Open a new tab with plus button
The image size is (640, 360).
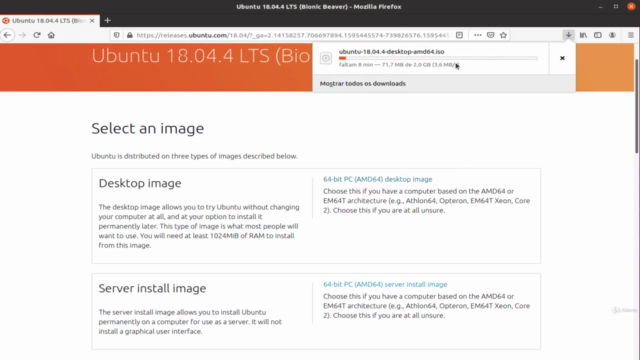point(107,20)
